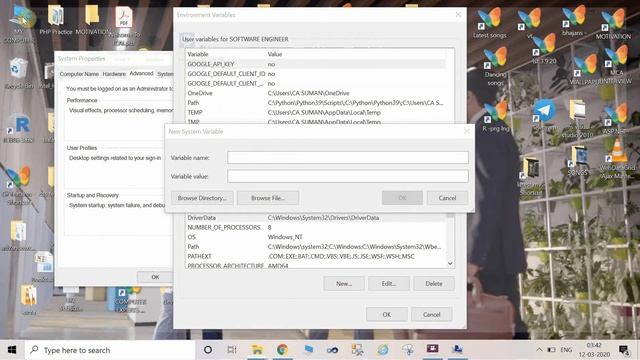The height and width of the screenshot is (360, 640).
Task: Select system Path variable row
Action: 316,247
